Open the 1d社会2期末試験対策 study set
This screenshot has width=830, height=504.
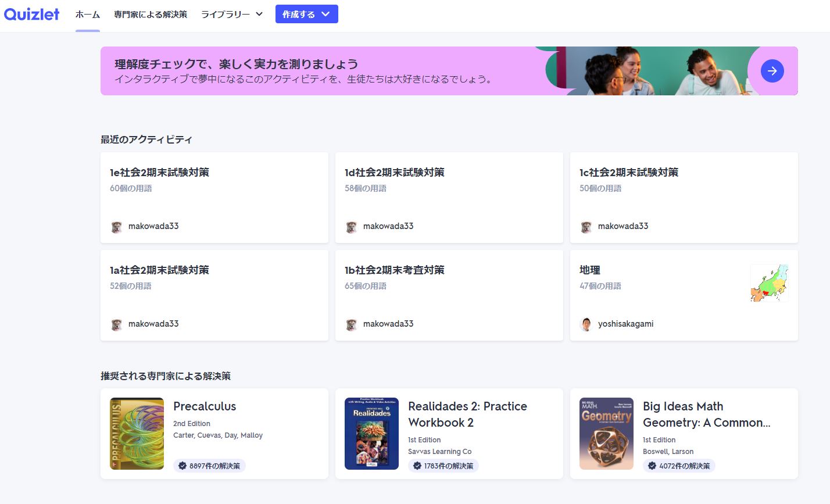(395, 173)
